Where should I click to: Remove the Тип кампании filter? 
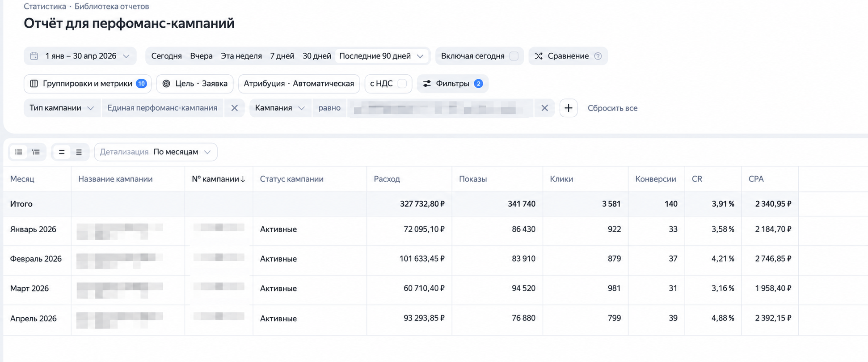coord(234,108)
